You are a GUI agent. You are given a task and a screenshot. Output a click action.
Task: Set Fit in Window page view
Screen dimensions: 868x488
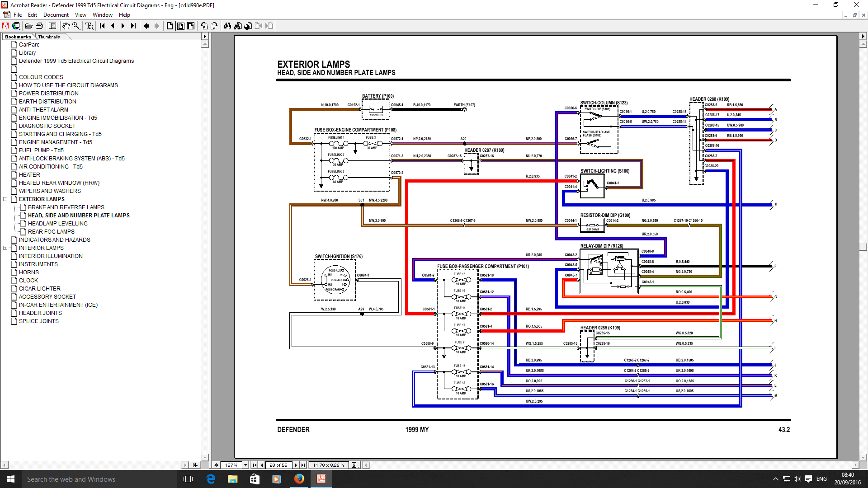coord(180,26)
